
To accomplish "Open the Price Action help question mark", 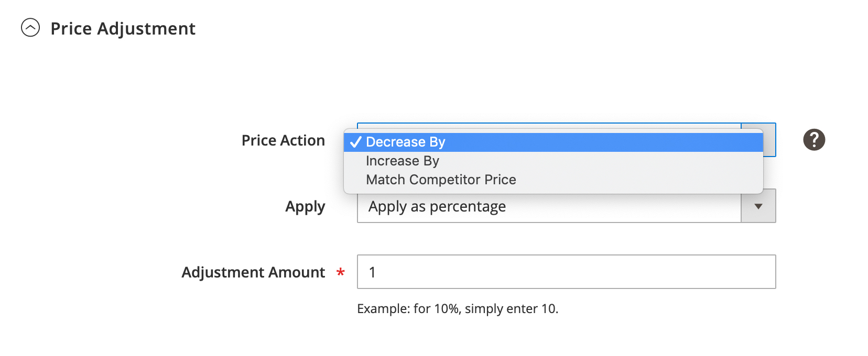I will [x=814, y=140].
